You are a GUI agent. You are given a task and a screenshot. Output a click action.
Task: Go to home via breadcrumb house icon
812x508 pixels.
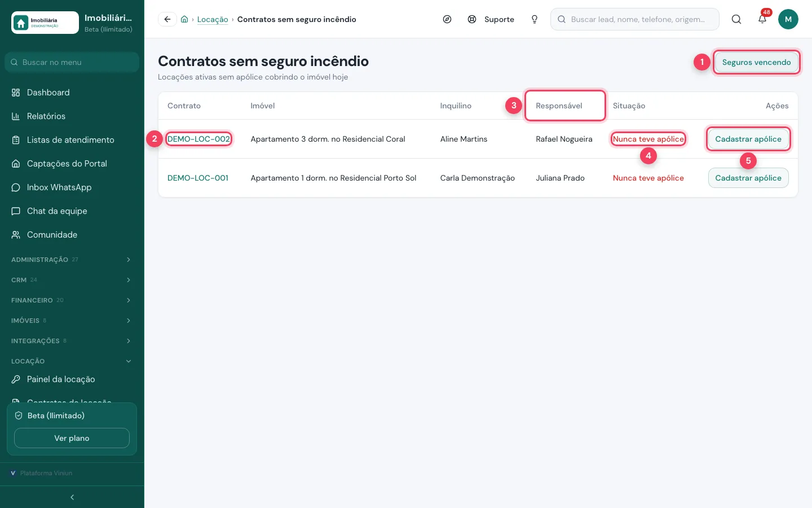click(x=184, y=19)
